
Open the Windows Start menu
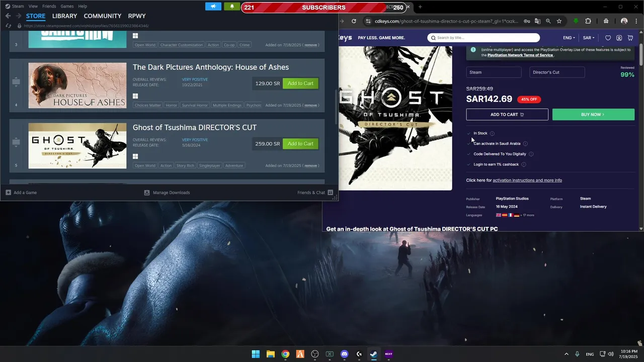point(256,354)
